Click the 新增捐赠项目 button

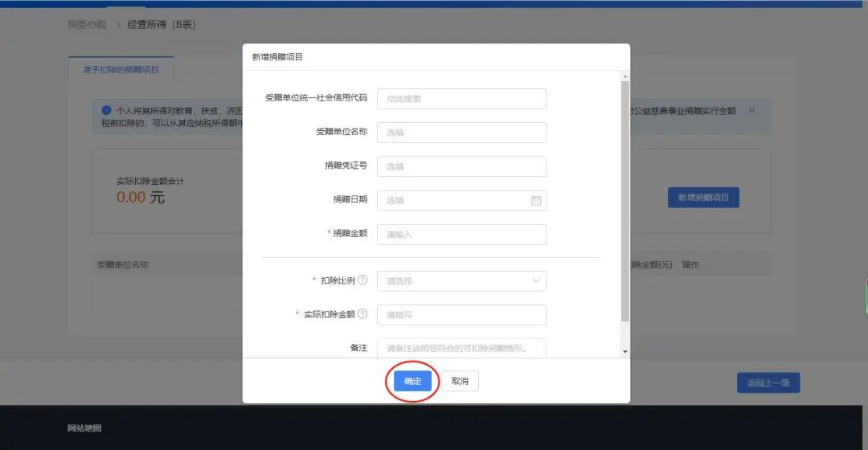tap(703, 198)
